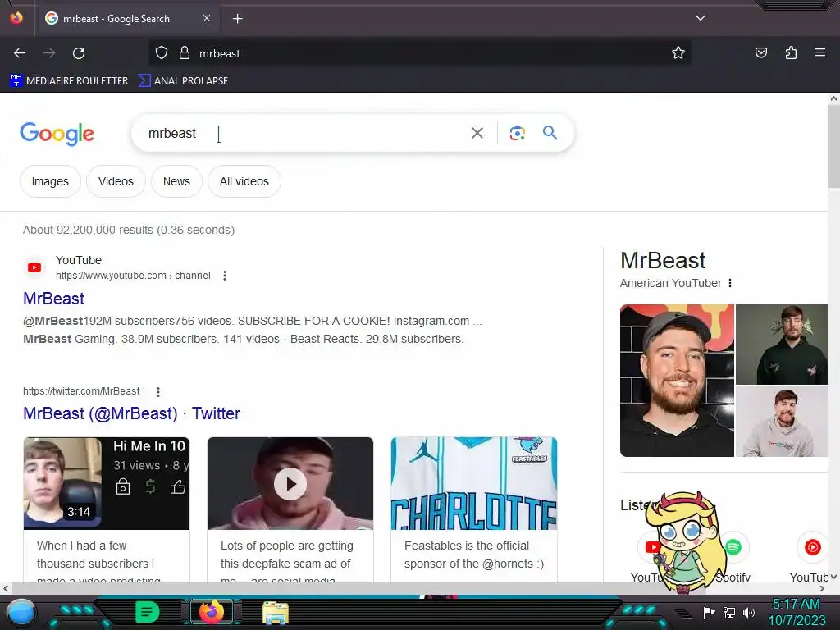Open the Spotify listen icon
The image size is (840, 630).
[x=733, y=547]
